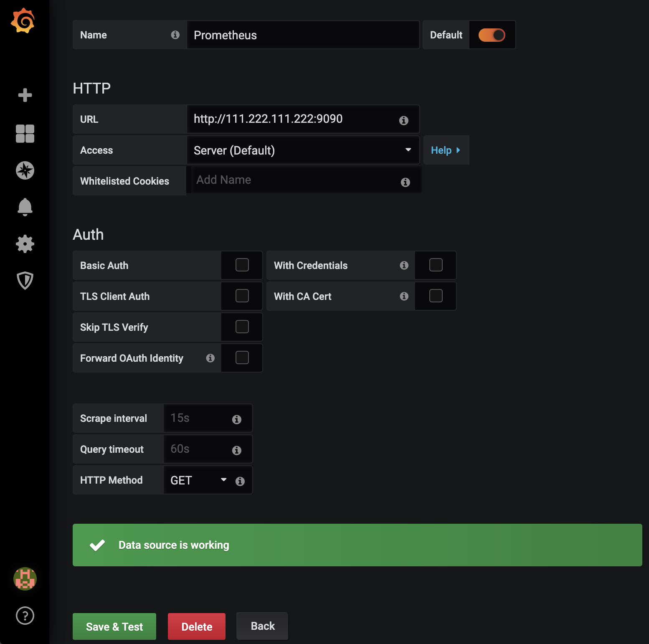Open the Dashboards grid icon
The width and height of the screenshot is (649, 644).
[x=25, y=134]
